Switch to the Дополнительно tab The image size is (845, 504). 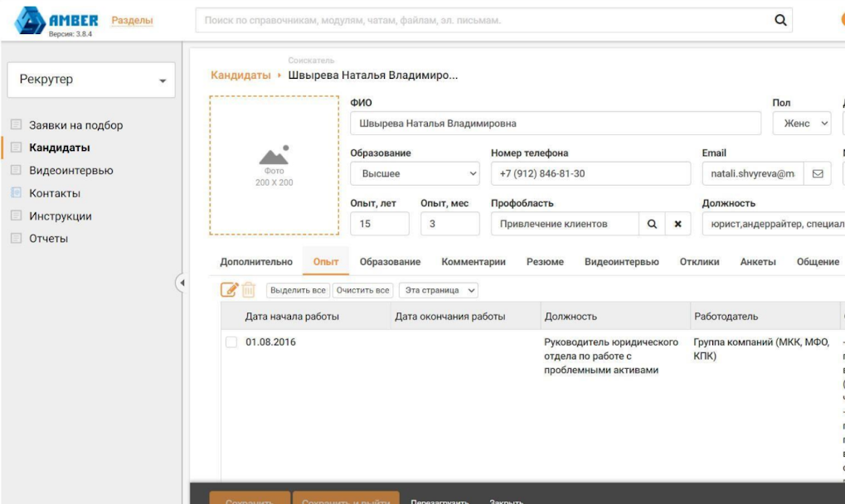pyautogui.click(x=256, y=262)
